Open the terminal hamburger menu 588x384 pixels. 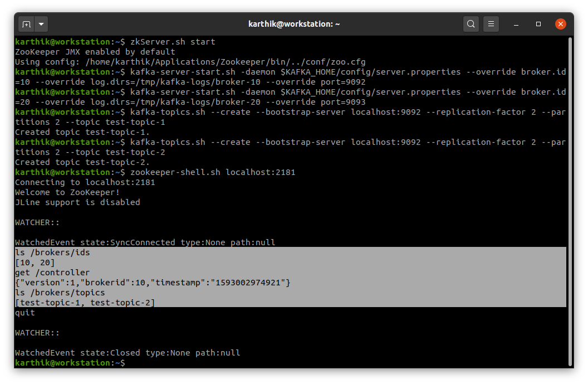(491, 25)
